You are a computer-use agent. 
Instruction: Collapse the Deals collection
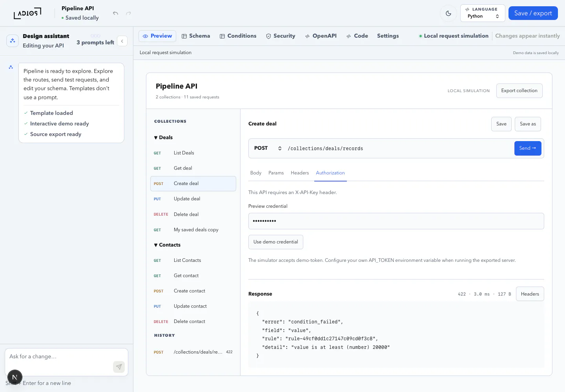pos(163,138)
